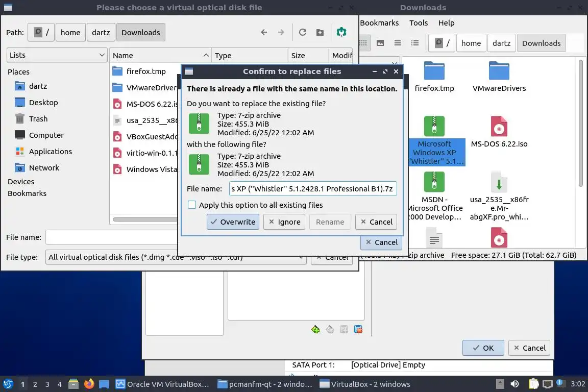Switch to pcmanfm-qt taskbar group
Screen dimensions: 588x392
click(265, 384)
